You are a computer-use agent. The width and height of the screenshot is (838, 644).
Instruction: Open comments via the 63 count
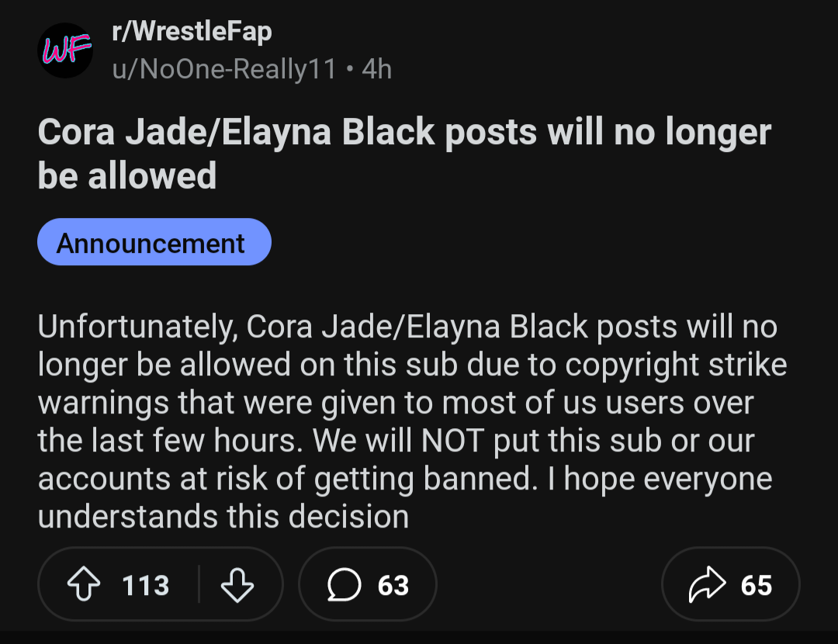(x=393, y=584)
